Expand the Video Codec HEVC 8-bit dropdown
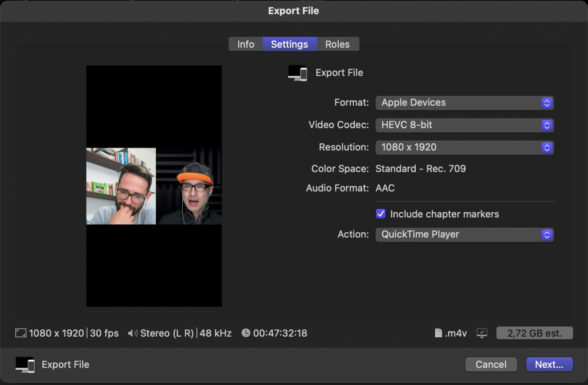The height and width of the screenshot is (385, 588). (x=465, y=125)
